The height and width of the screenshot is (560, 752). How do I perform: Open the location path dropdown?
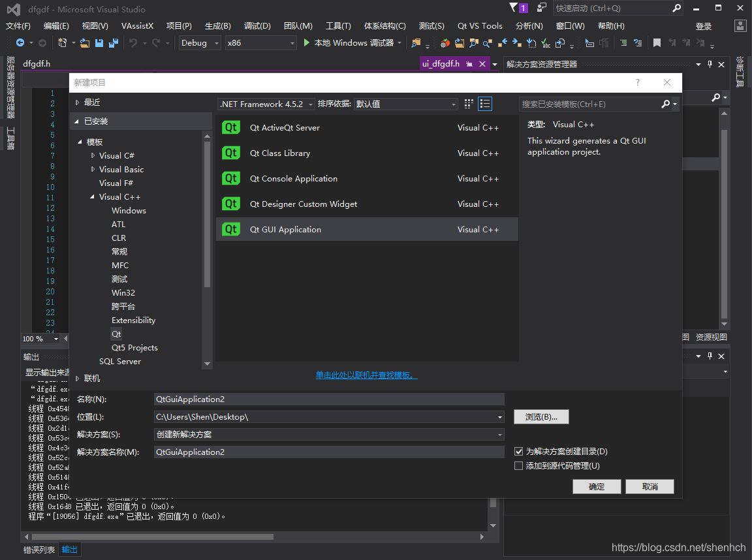(500, 417)
